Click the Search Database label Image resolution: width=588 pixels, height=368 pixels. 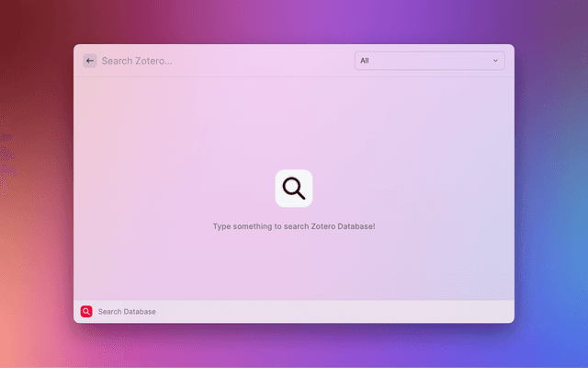point(127,312)
